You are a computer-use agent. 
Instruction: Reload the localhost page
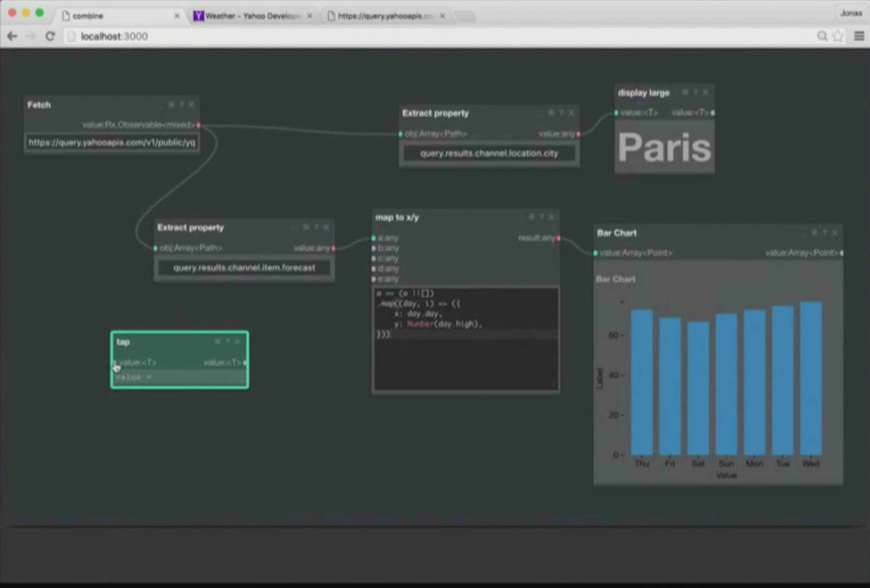point(50,36)
